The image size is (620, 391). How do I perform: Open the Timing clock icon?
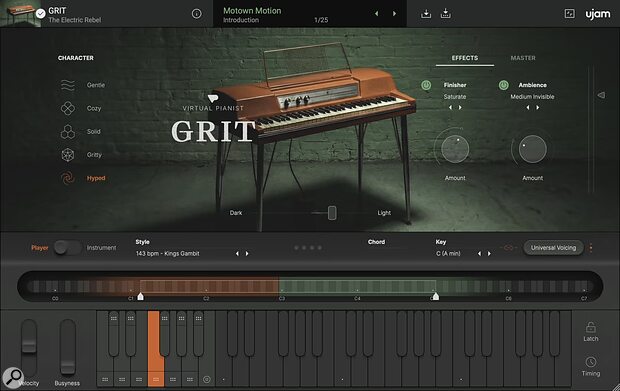pos(591,362)
